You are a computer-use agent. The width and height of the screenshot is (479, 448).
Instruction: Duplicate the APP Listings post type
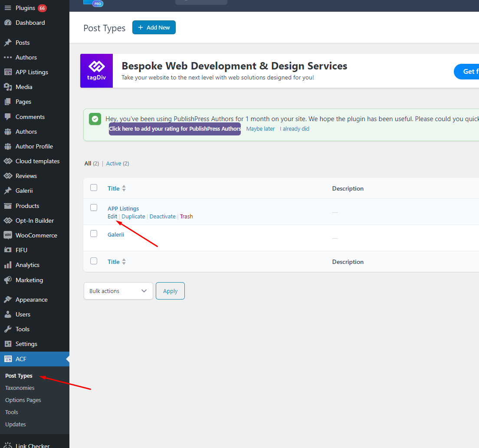click(x=133, y=216)
